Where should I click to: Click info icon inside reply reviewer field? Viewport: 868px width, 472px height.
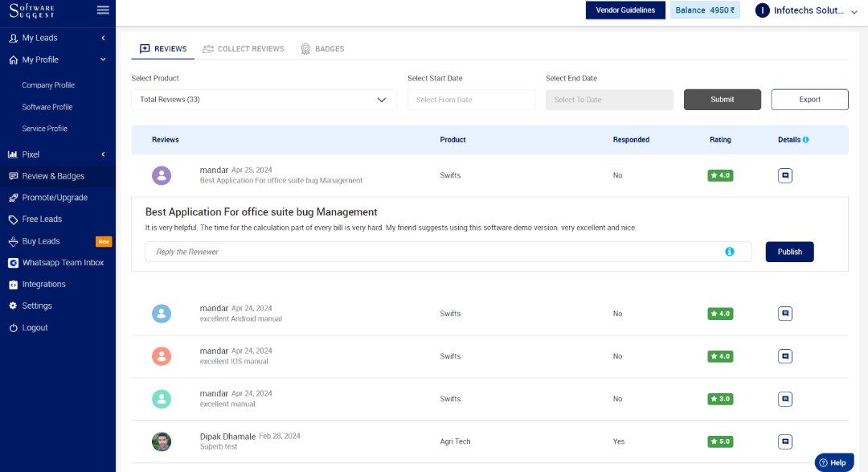tap(730, 252)
